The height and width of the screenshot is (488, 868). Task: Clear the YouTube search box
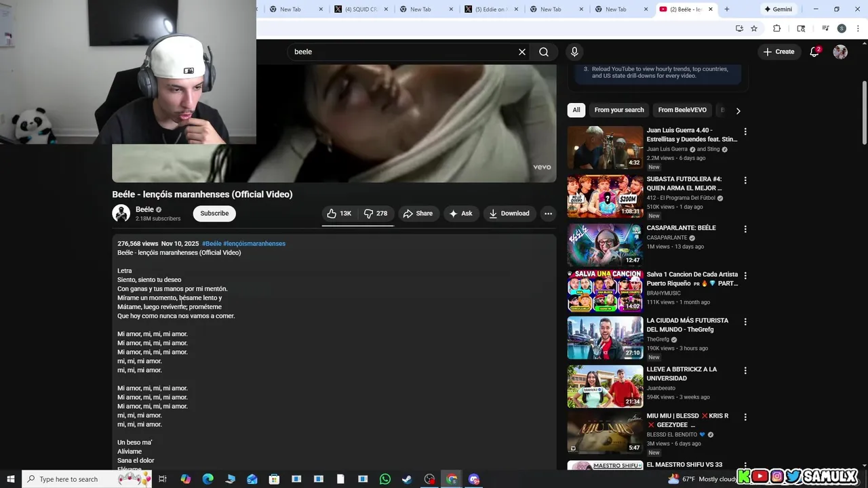(522, 52)
